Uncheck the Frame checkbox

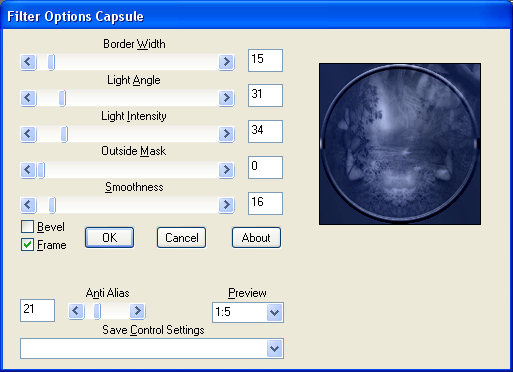pos(27,245)
